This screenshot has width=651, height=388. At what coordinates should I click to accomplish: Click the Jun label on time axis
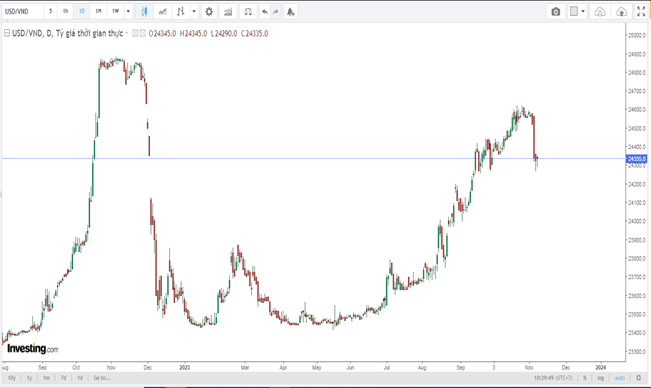350,367
